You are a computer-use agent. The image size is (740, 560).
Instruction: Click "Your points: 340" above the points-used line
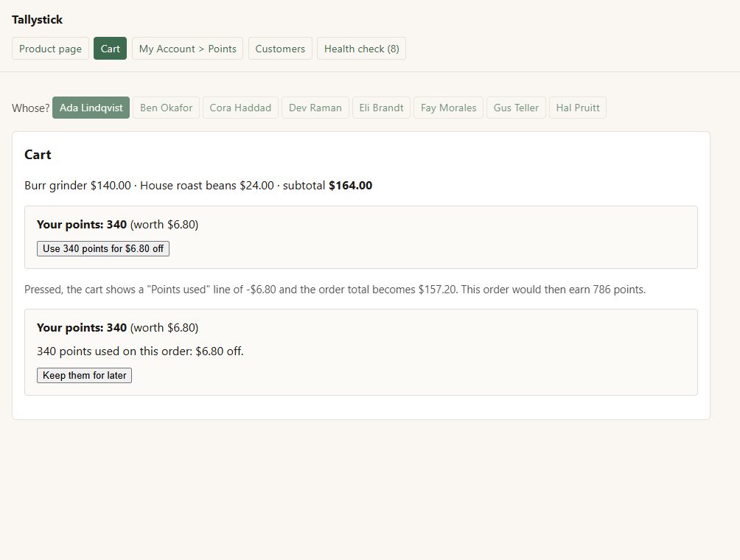82,327
